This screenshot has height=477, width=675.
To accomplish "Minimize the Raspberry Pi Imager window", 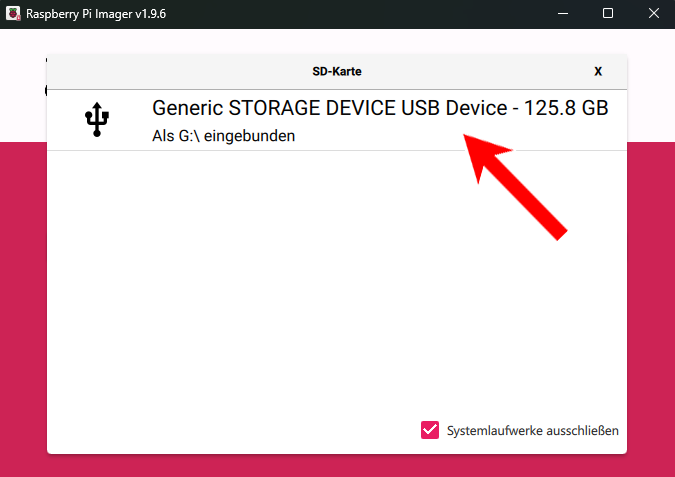I will (x=561, y=14).
